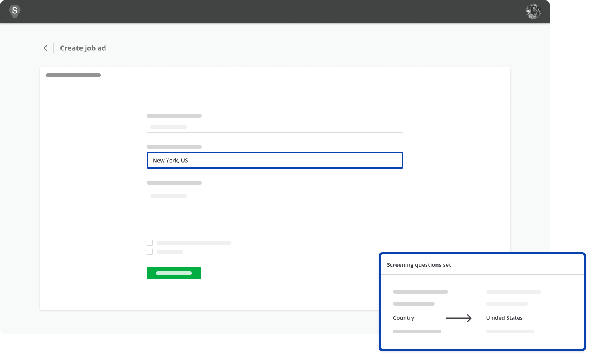The height and width of the screenshot is (364, 599).
Task: Tick the first checkbox below the text area
Action: tap(150, 243)
